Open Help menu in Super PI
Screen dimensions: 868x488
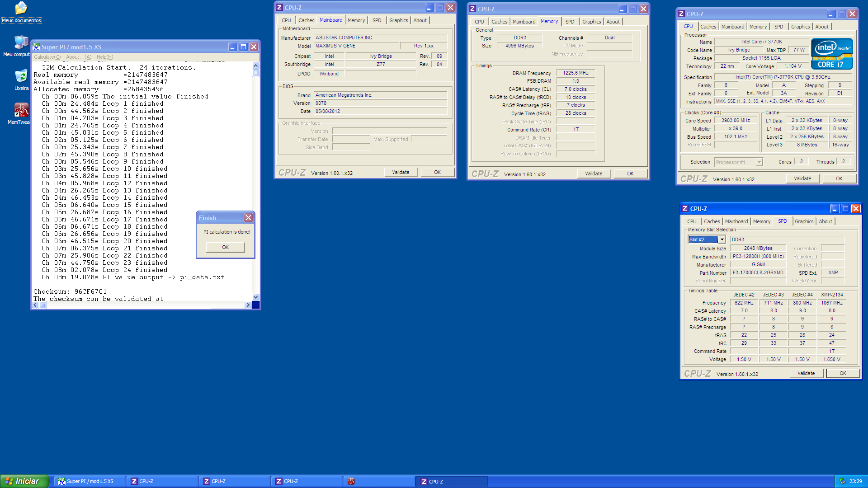click(105, 57)
